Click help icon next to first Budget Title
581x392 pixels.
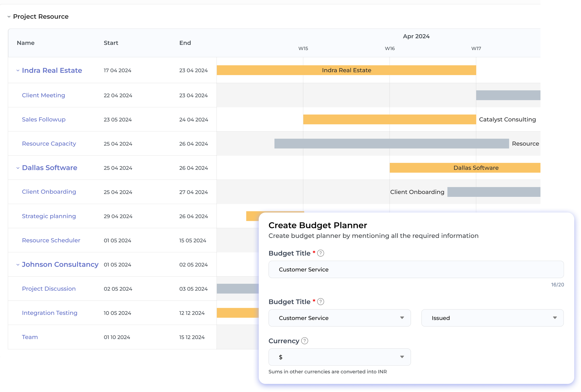coord(321,253)
